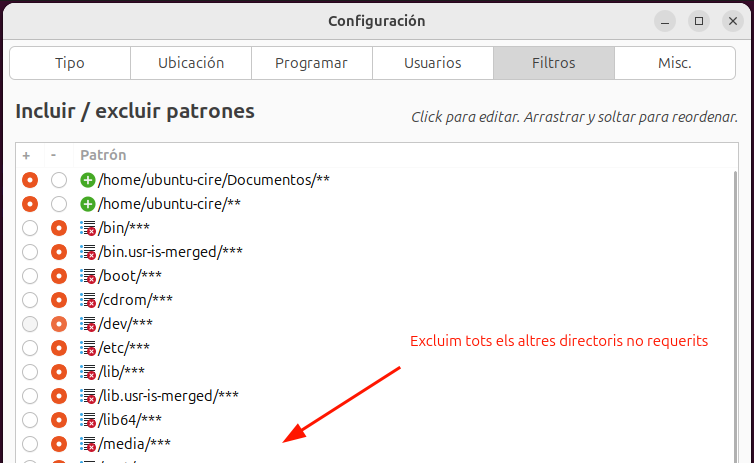Select include radio for /dev/***

point(30,324)
